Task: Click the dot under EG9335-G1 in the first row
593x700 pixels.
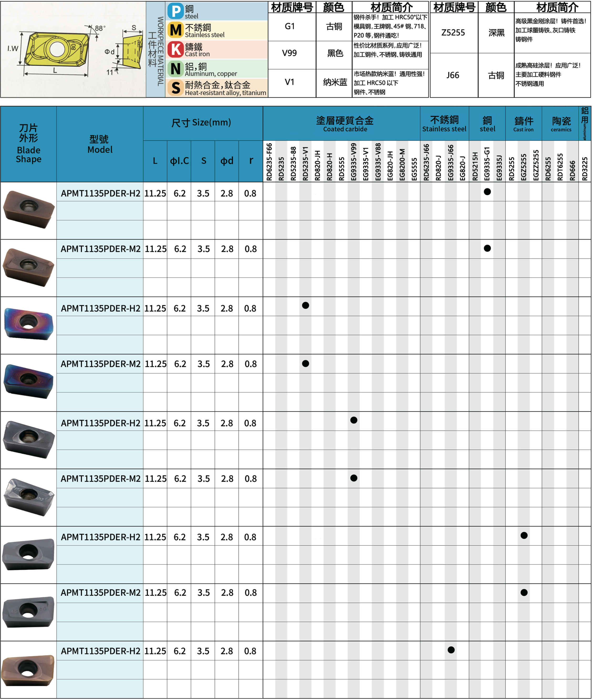Action: tap(487, 192)
